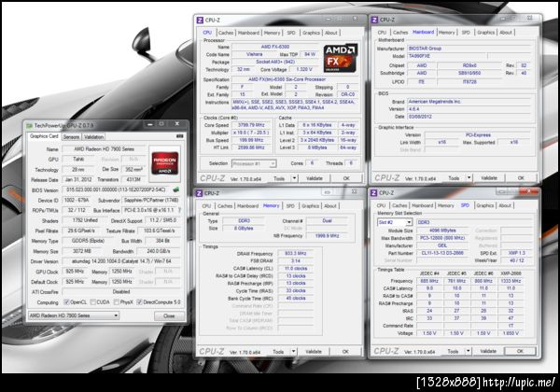The image size is (560, 392).
Task: Click the DRAM Frequency 933.3 MHz value
Action: [295, 253]
